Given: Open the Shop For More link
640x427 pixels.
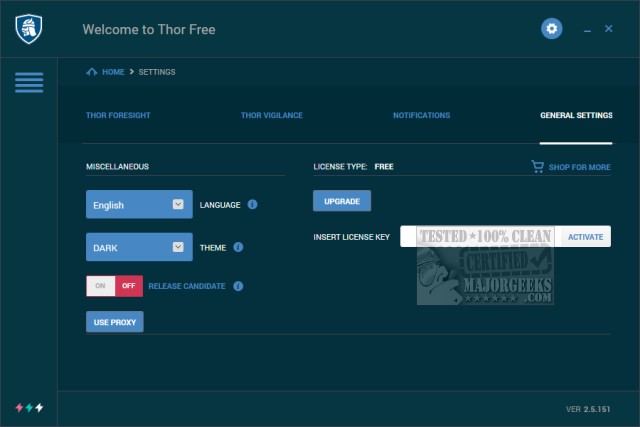Looking at the screenshot, I should [x=579, y=167].
